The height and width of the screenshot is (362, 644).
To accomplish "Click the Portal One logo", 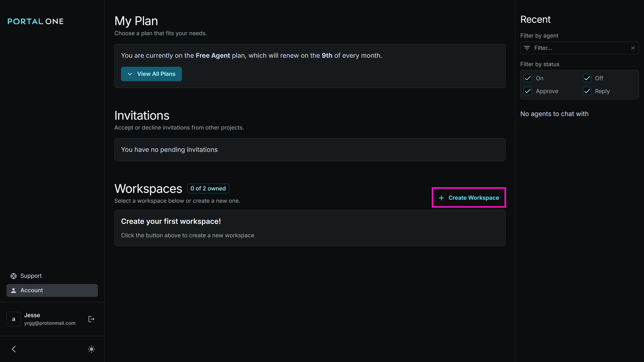I will [x=35, y=22].
